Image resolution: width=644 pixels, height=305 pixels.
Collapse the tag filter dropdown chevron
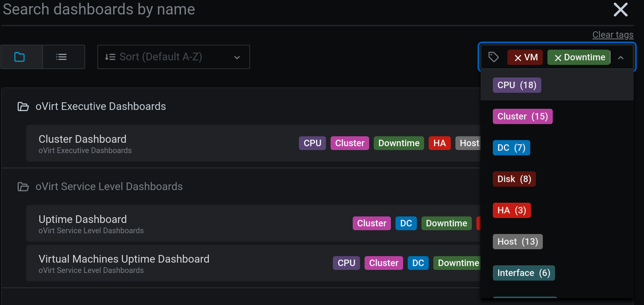pos(621,58)
